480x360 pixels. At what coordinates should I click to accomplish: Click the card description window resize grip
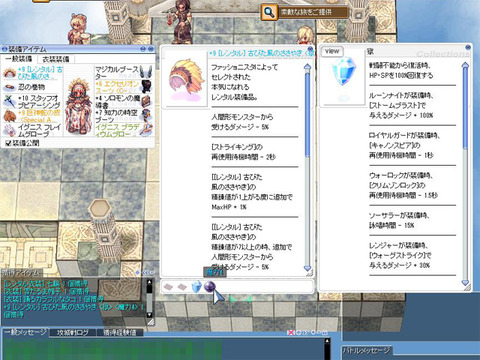(467, 287)
